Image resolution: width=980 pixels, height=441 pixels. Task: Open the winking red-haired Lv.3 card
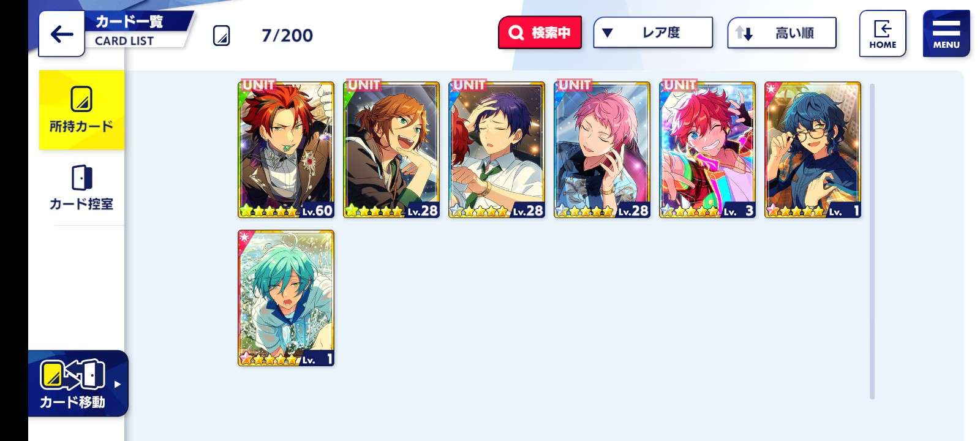tap(707, 150)
